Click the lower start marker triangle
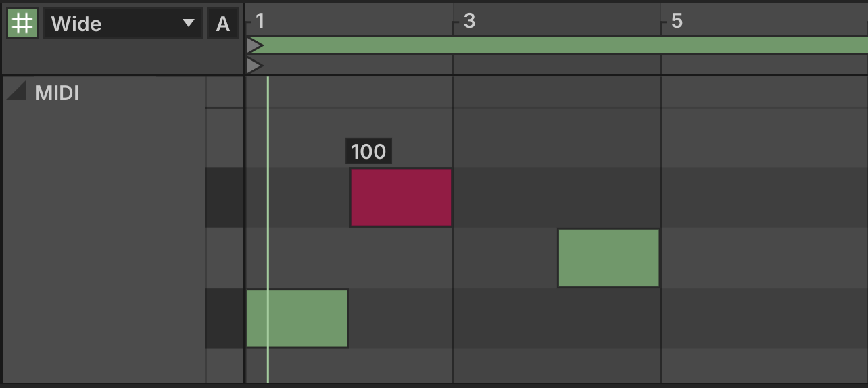 point(254,66)
